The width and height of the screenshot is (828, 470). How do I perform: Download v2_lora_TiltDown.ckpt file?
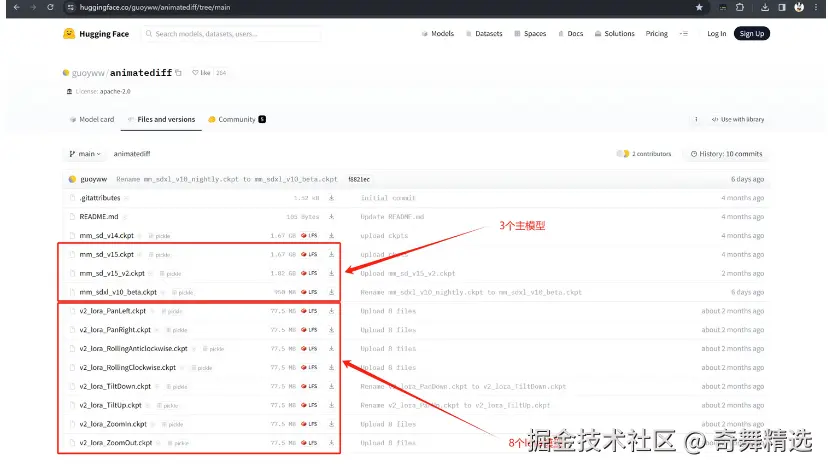click(x=331, y=386)
